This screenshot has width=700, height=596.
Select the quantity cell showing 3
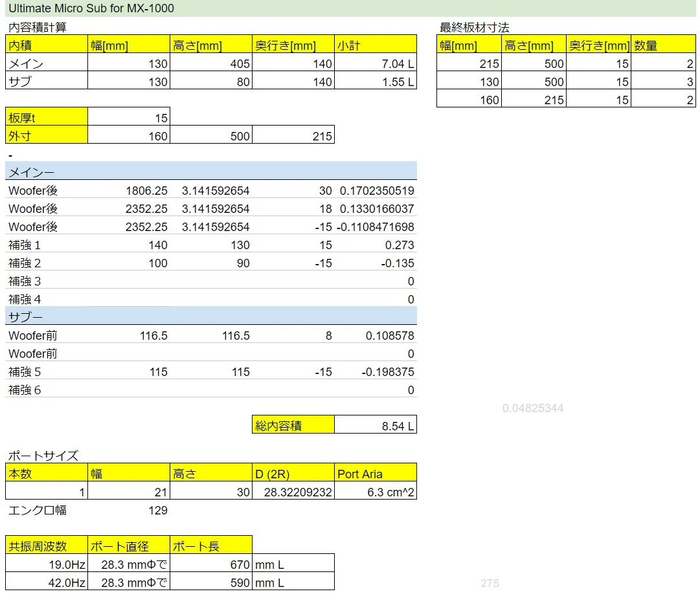[x=663, y=82]
